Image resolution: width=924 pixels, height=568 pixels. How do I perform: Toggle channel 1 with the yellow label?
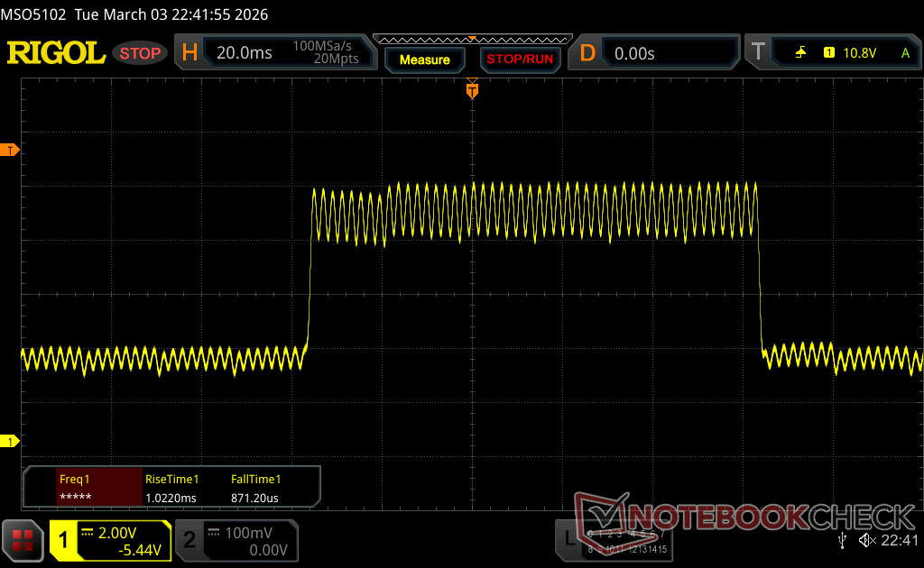[x=64, y=540]
